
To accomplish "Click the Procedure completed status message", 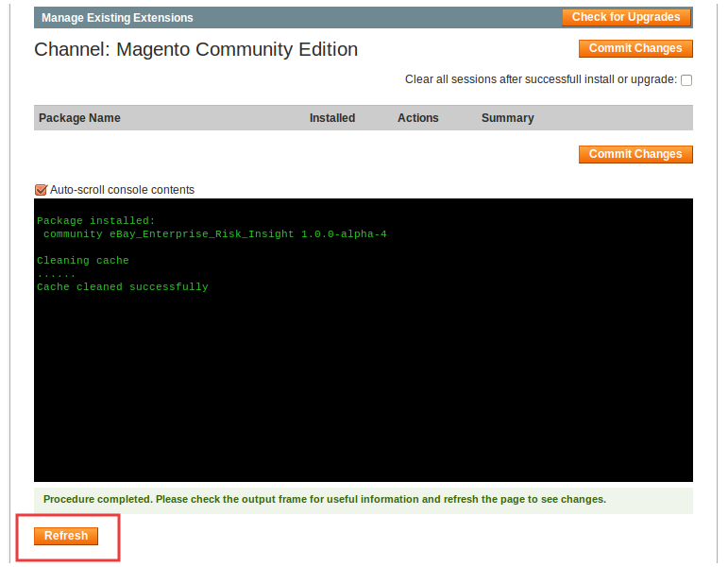I will click(324, 499).
